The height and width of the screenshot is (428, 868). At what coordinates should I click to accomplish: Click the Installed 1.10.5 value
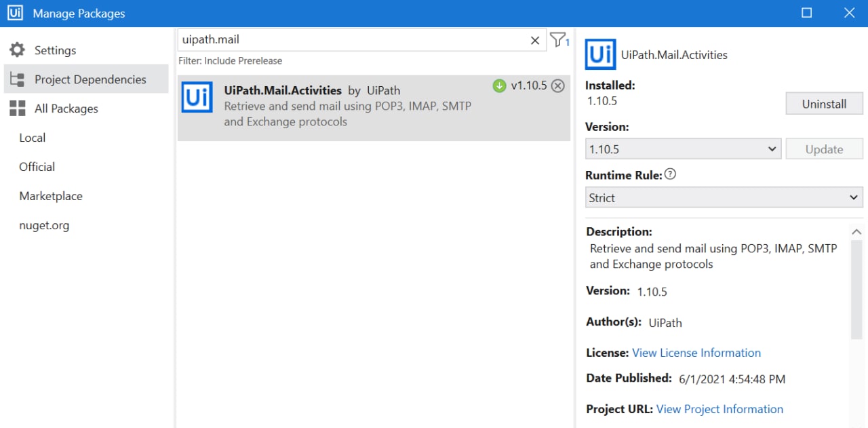(x=604, y=101)
